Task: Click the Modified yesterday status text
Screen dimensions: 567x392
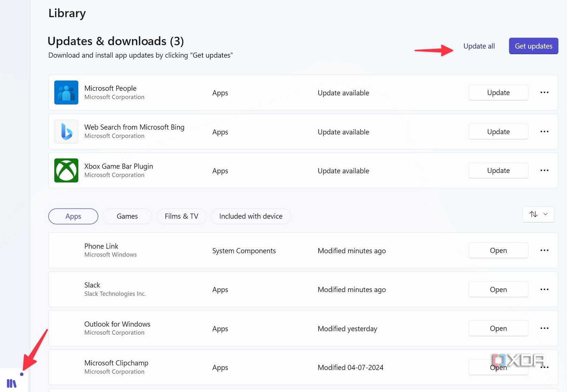Action: tap(347, 329)
